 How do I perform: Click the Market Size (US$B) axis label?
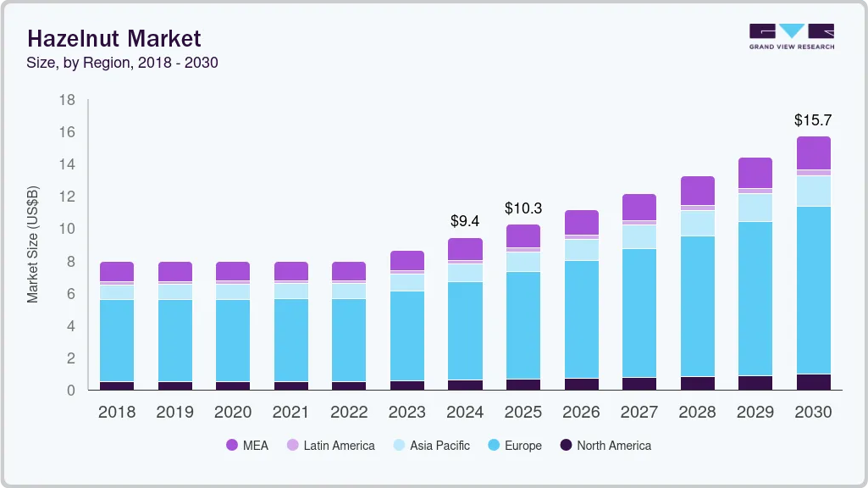[x=33, y=245]
